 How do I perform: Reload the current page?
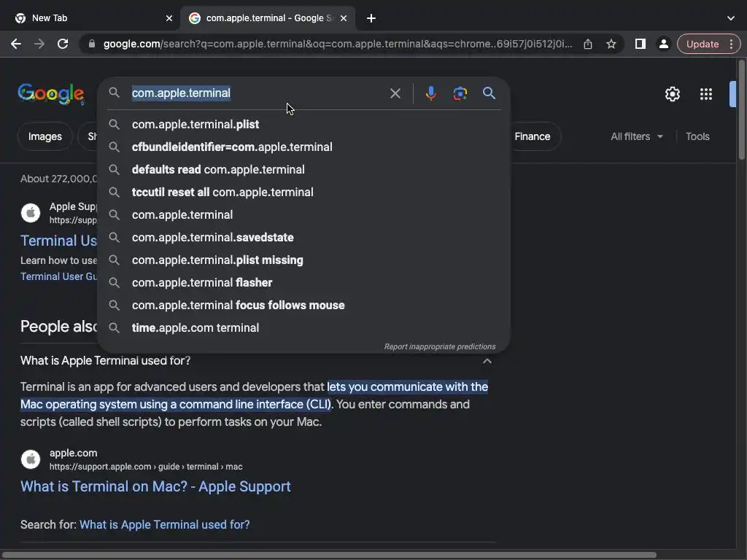(x=63, y=44)
